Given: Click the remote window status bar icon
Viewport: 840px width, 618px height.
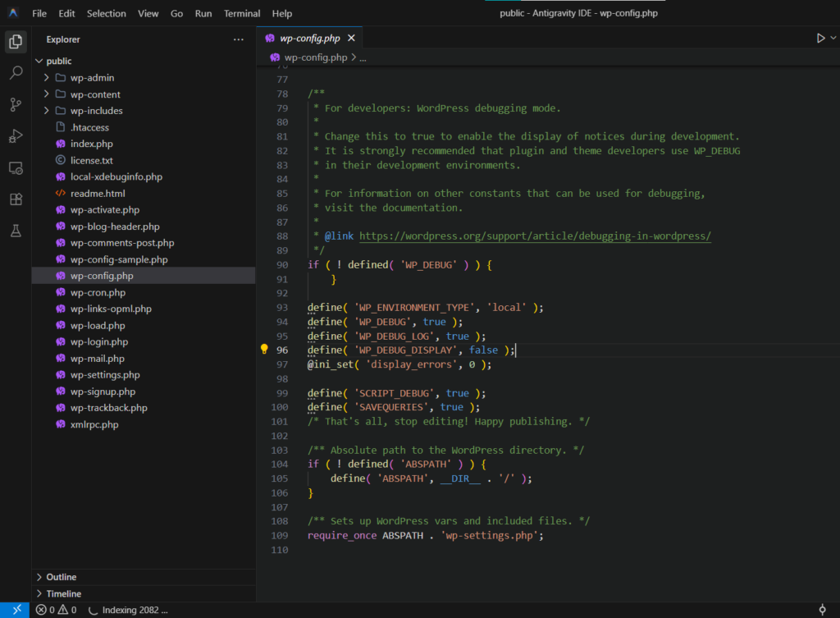Looking at the screenshot, I should point(15,610).
